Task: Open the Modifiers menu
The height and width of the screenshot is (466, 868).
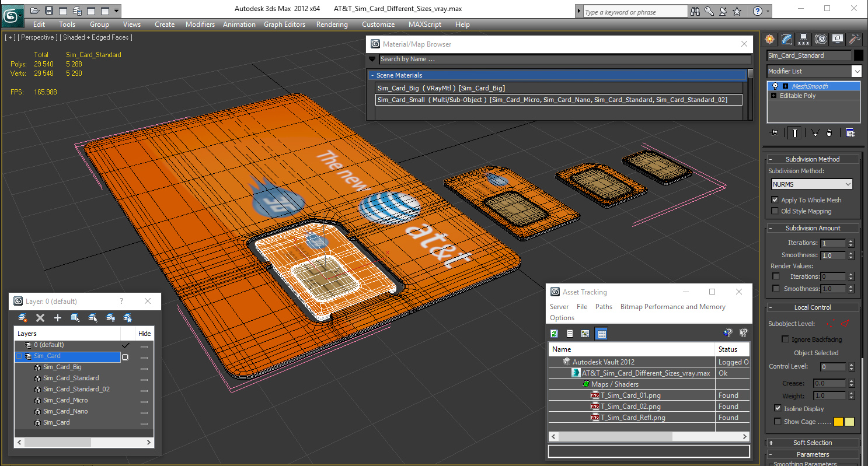Action: point(200,24)
